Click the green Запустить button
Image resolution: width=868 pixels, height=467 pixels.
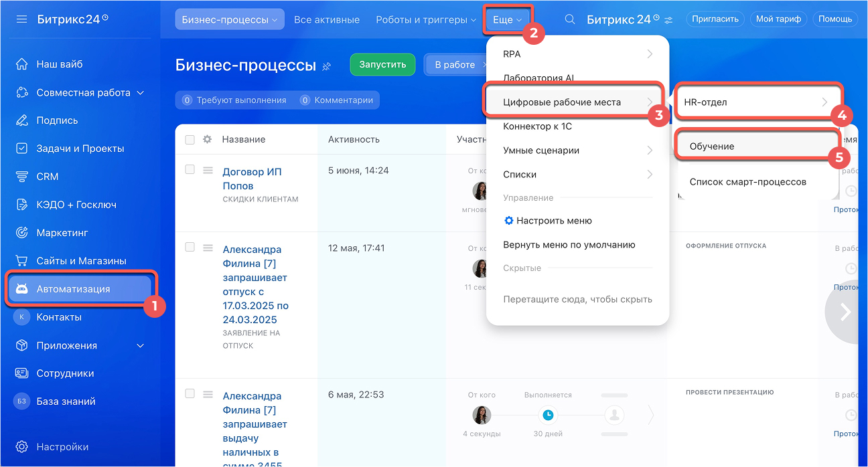click(382, 65)
